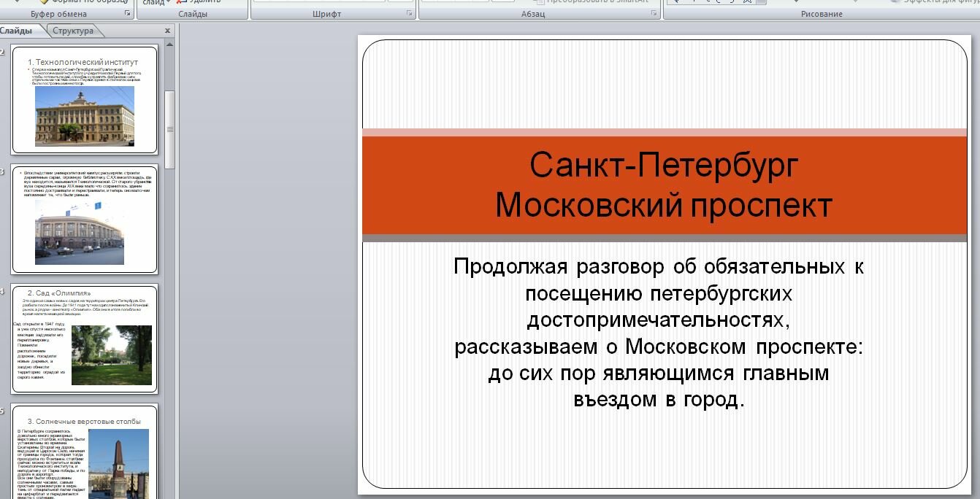Close the slides thumbnail pane
The width and height of the screenshot is (980, 499).
(167, 31)
